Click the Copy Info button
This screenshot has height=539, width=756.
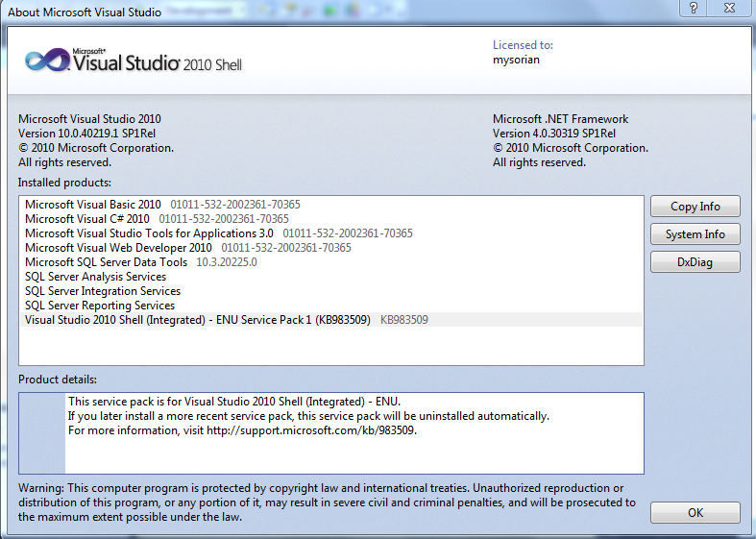pyautogui.click(x=695, y=207)
